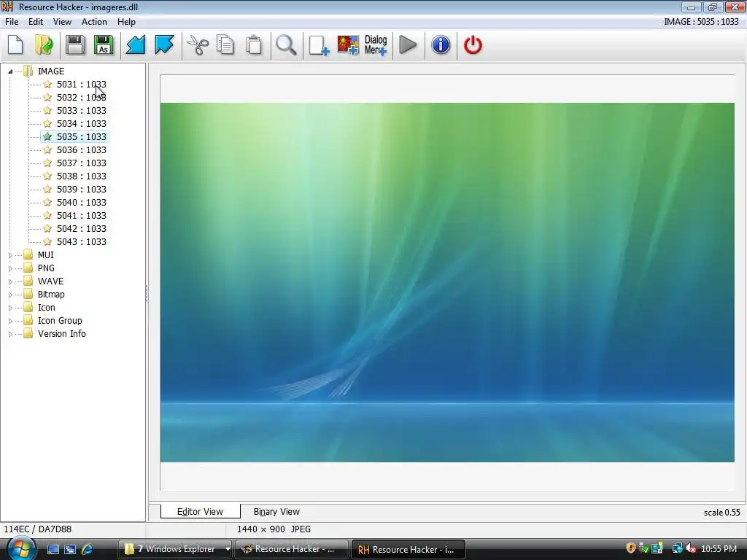The width and height of the screenshot is (747, 560).
Task: Open the Dialog Menu merge tool
Action: point(376,45)
